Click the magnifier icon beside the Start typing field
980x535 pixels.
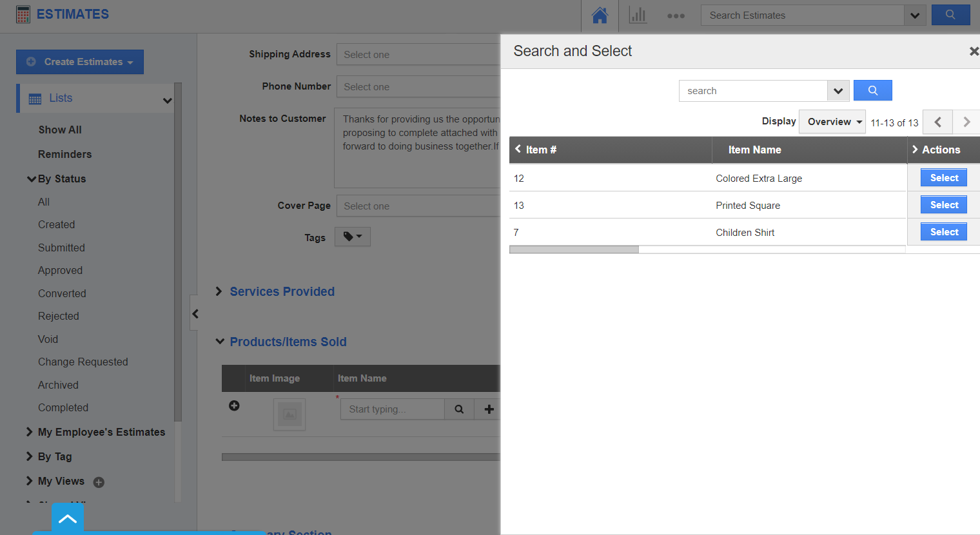(x=459, y=409)
